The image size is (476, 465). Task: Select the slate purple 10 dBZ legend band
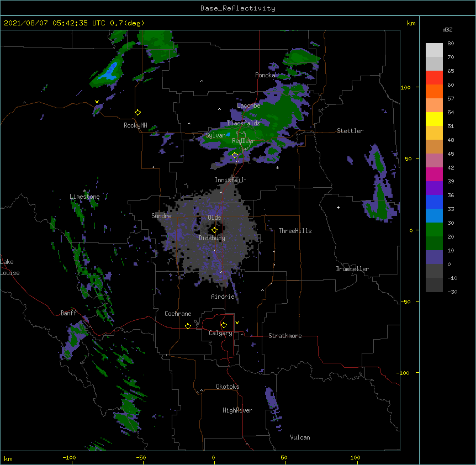434,257
